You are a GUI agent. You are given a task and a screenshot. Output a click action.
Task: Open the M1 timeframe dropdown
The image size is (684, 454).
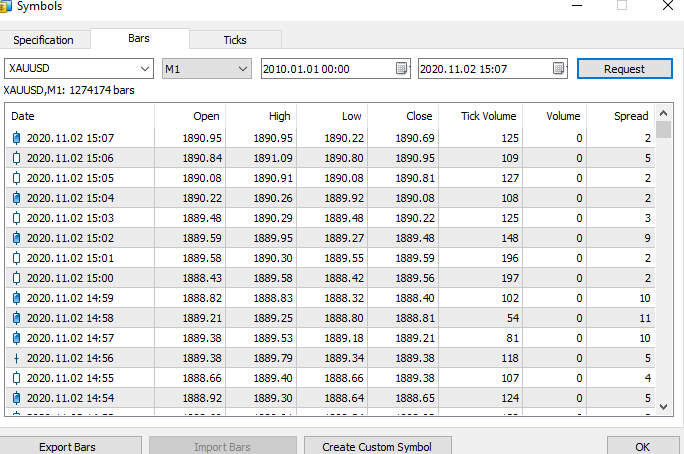[243, 69]
